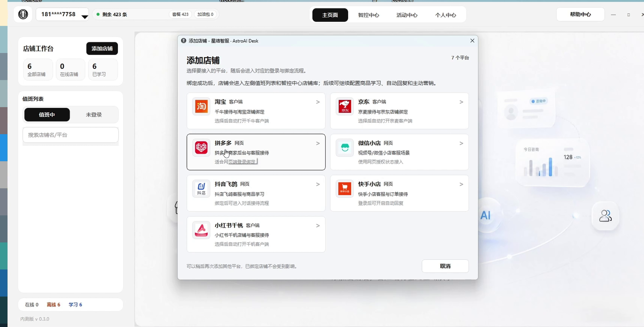This screenshot has height=327, width=644.
Task: Select the 快手小店 网页 platform title
Action: [376, 184]
